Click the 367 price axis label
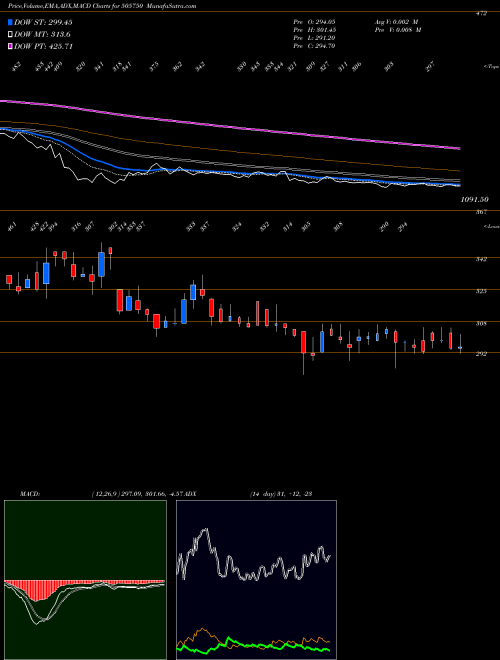 [481, 212]
